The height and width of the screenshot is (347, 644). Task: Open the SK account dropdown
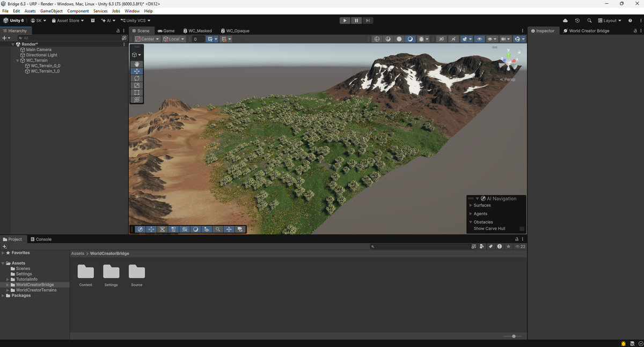tap(38, 20)
